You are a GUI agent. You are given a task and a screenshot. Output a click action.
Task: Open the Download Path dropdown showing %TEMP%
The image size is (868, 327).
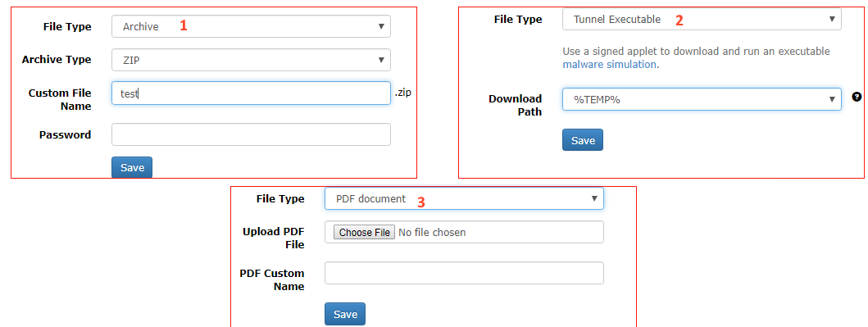click(702, 99)
